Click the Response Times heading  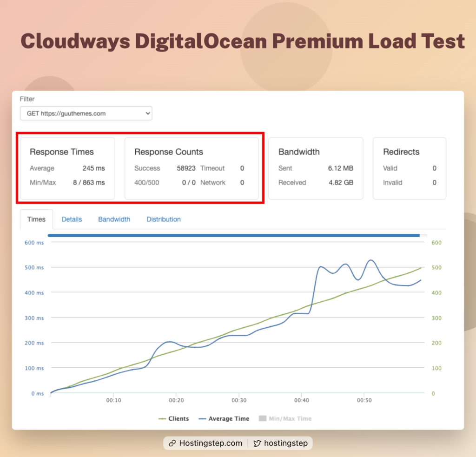point(62,152)
